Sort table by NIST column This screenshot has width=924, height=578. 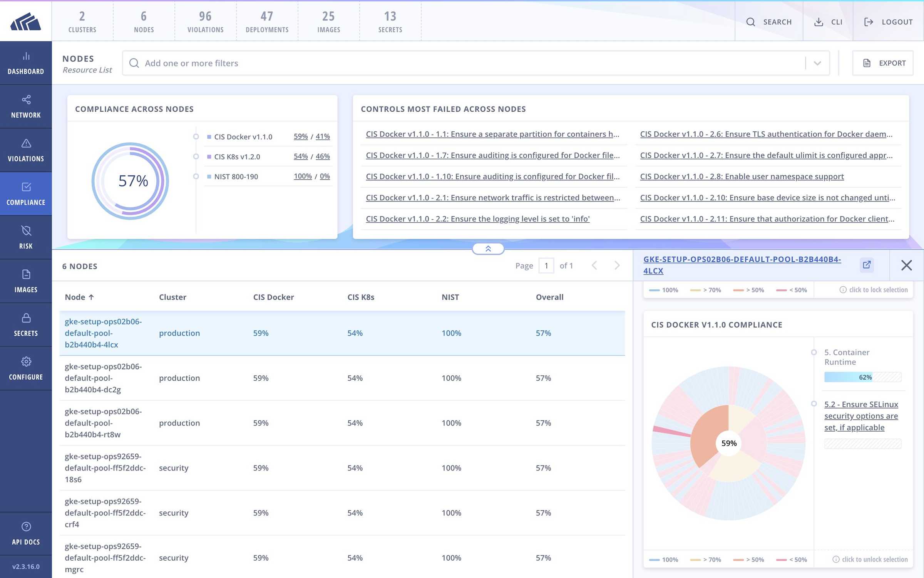pos(450,297)
